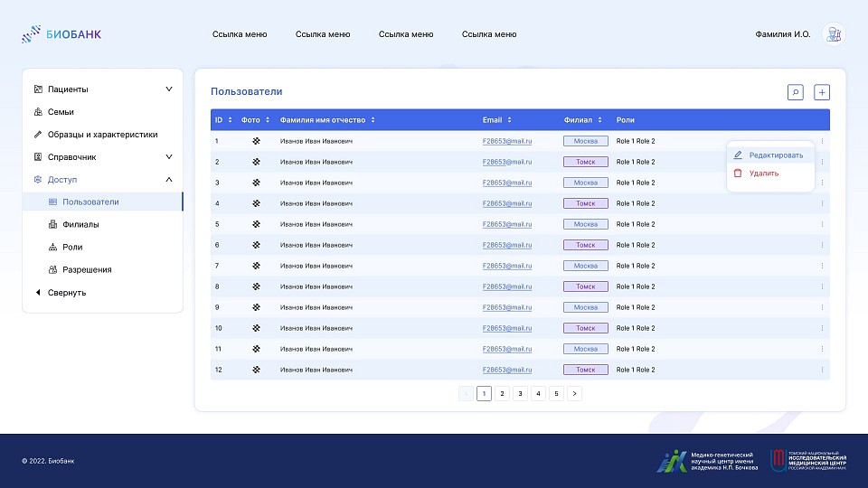Image resolution: width=868 pixels, height=488 pixels.
Task: Click the trash icon beside Удалить
Action: (x=738, y=174)
